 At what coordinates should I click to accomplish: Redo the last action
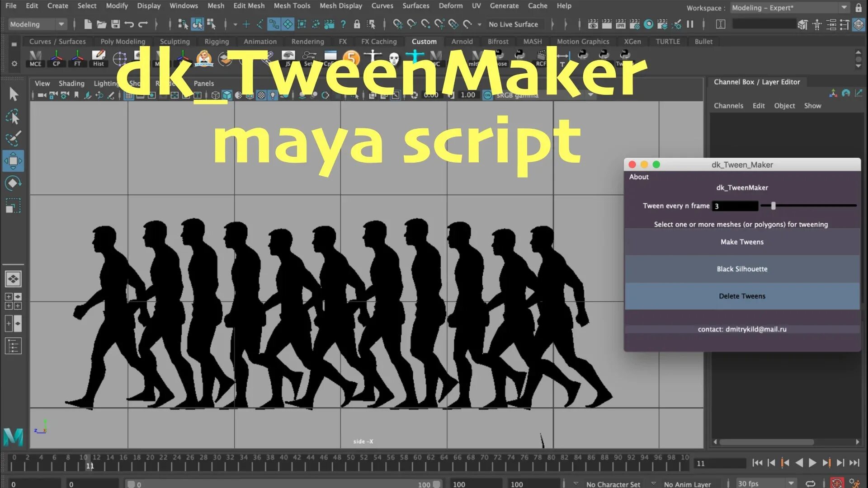click(143, 24)
